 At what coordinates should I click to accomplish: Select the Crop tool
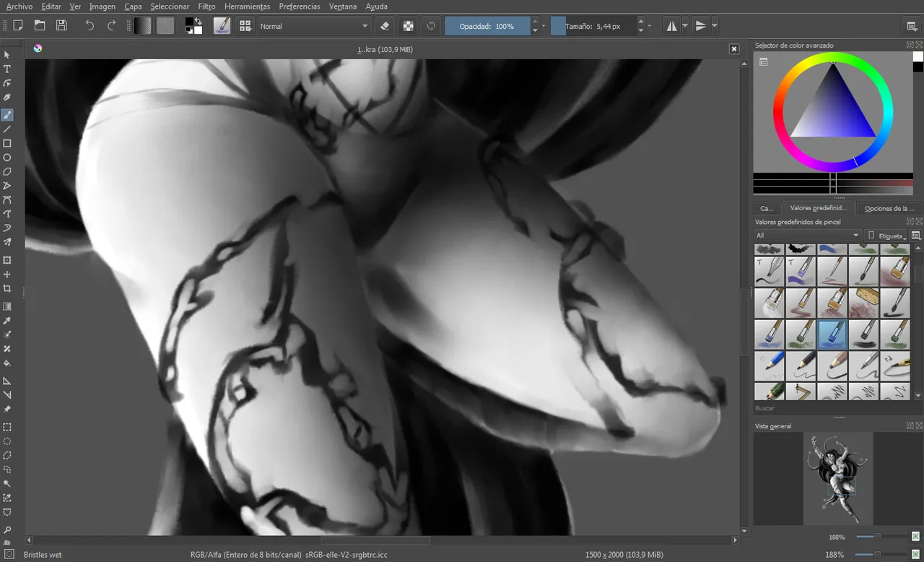[7, 288]
